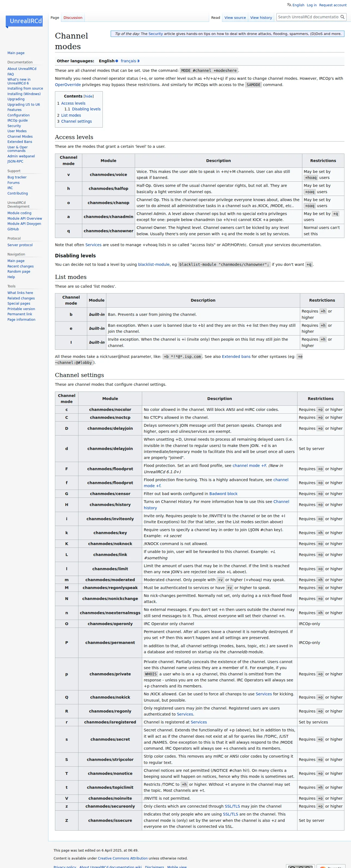Click the translation progress dot beside français
The image size is (351, 868).
[138, 61]
